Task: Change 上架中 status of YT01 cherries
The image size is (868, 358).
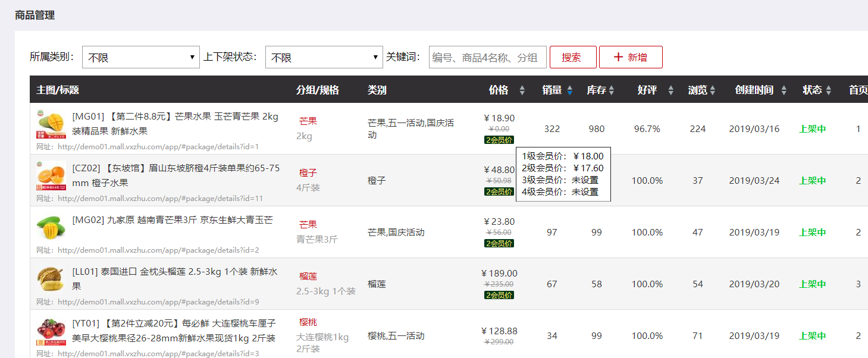Action: (x=813, y=336)
